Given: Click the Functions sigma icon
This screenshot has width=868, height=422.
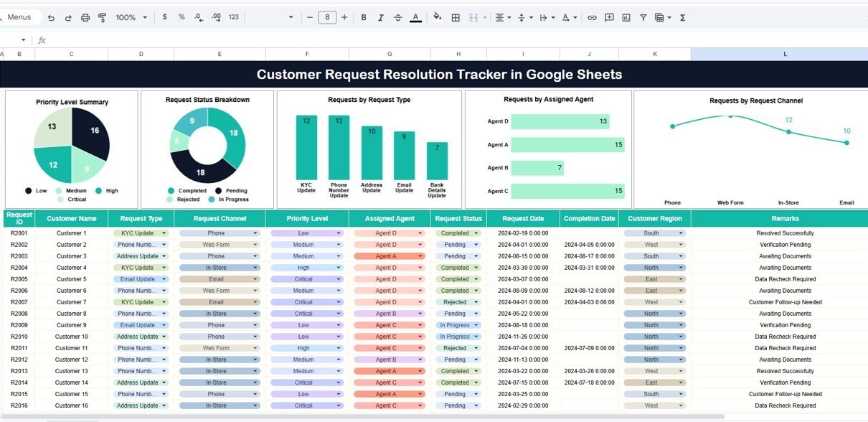Looking at the screenshot, I should [x=682, y=17].
